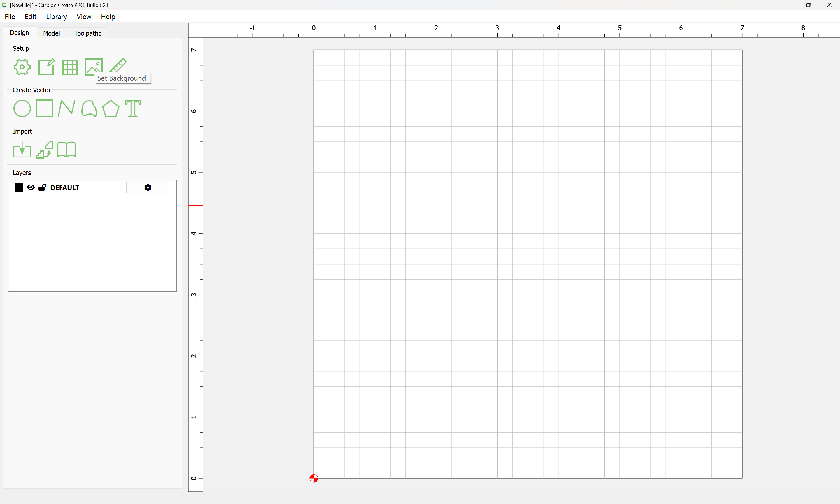Toggle visibility of DEFAULT layer
Viewport: 840px width, 504px height.
[x=31, y=188]
